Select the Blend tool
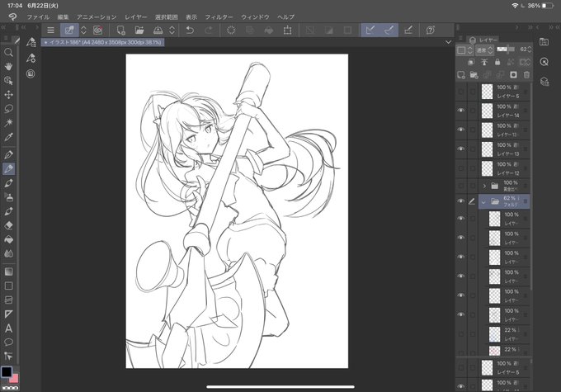This screenshot has height=392, width=561. coord(8,253)
